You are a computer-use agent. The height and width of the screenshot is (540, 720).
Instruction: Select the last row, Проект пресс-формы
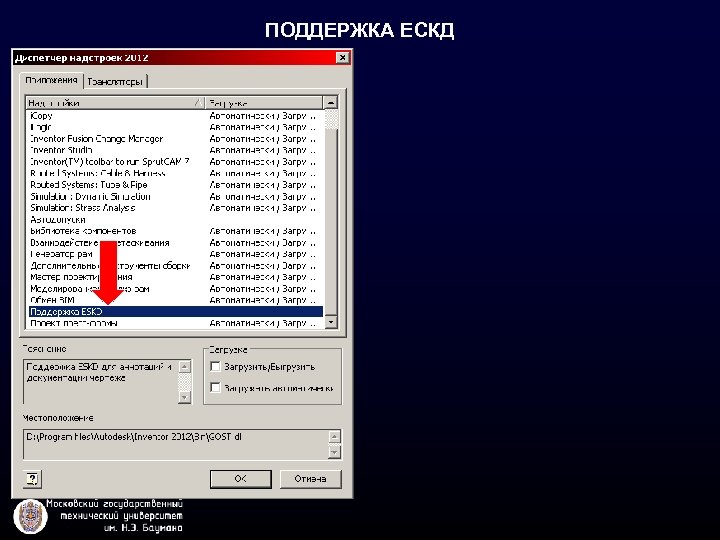175,323
